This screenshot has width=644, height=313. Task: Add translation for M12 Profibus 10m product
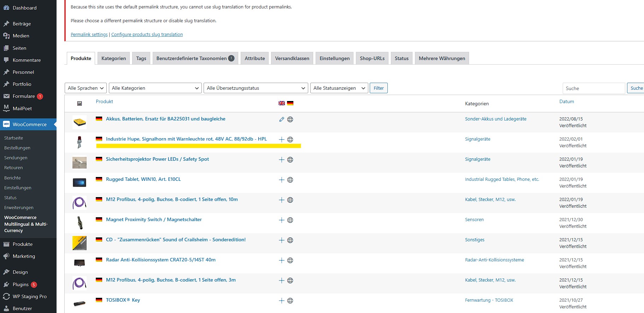(x=282, y=200)
